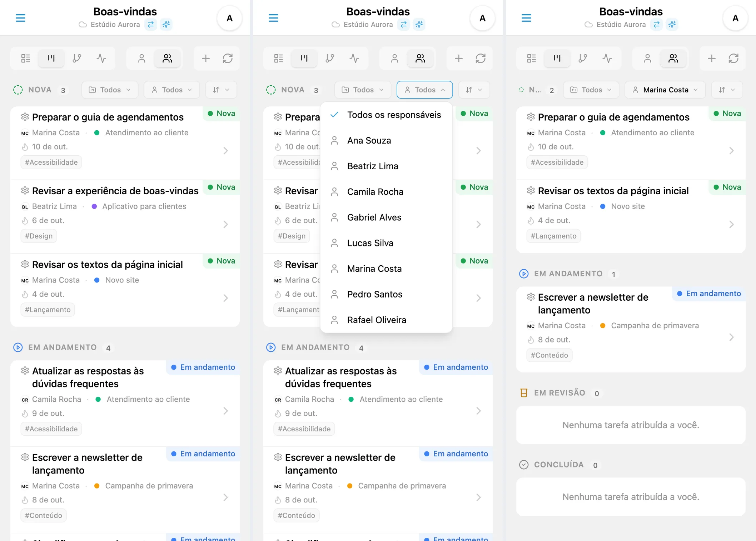Click the sync arrows icon in left panel header

coord(151,24)
